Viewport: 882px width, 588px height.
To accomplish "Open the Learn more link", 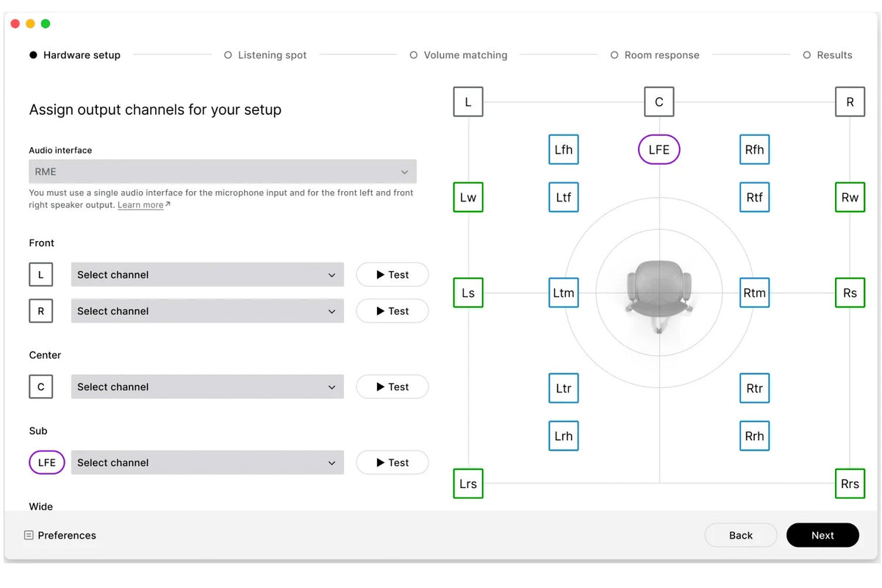I will click(x=143, y=205).
